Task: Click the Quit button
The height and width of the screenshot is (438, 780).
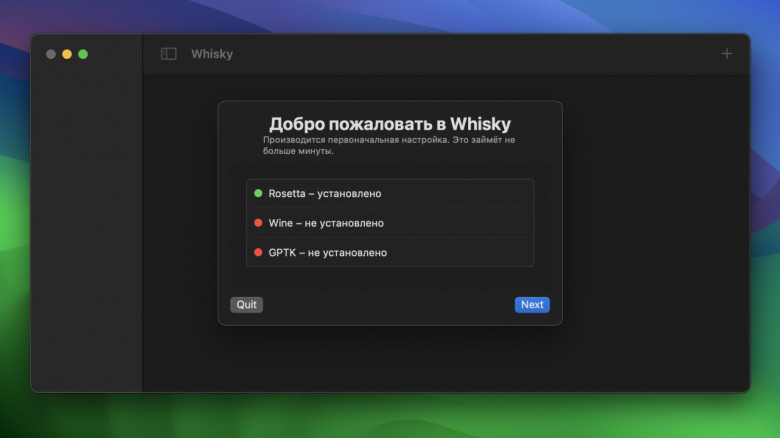Action: pos(246,305)
